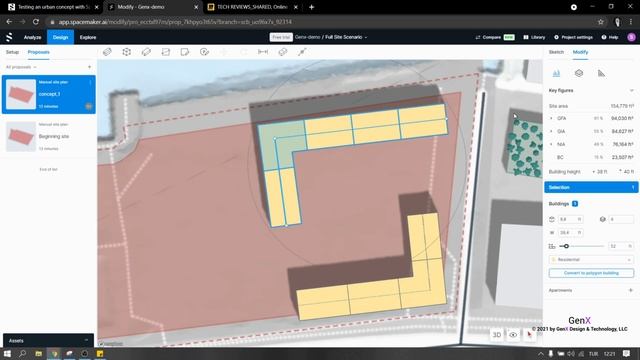Screen dimensions: 640x360
Task: Click the slider value input field
Action: (621, 246)
